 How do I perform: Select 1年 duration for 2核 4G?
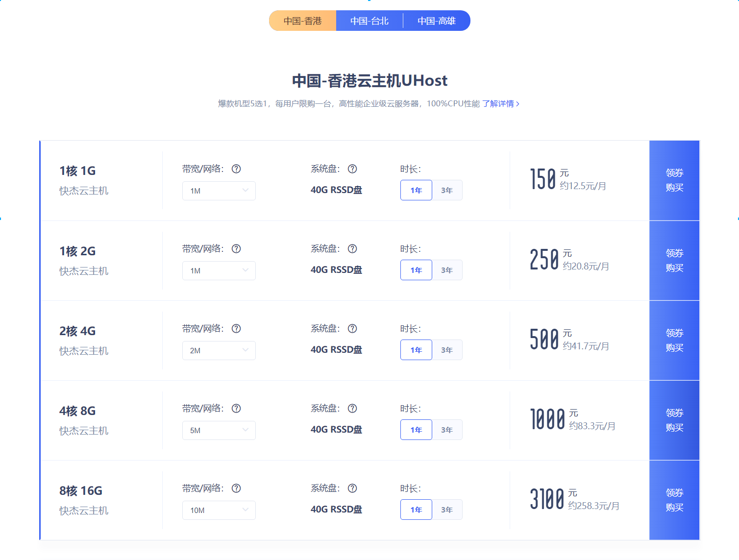(416, 350)
